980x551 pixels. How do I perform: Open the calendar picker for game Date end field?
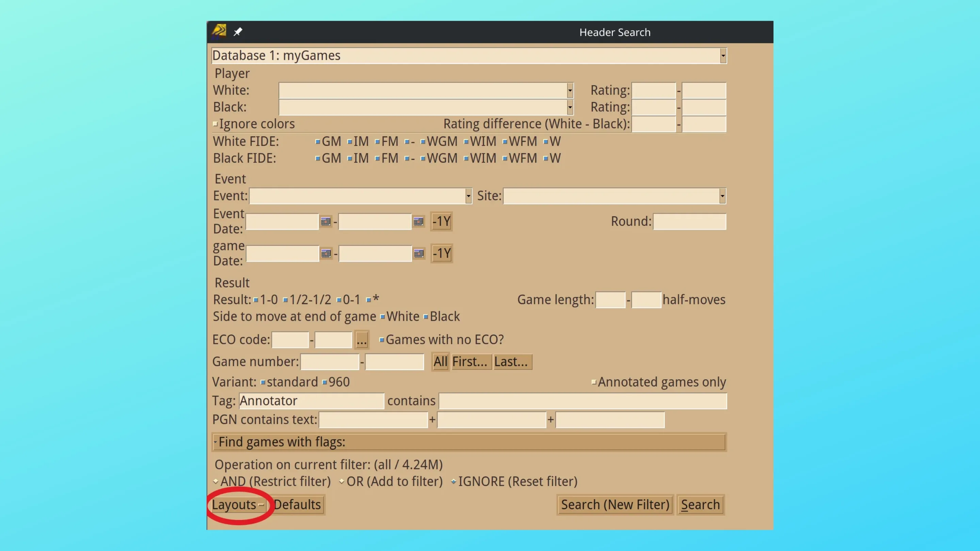(x=419, y=254)
